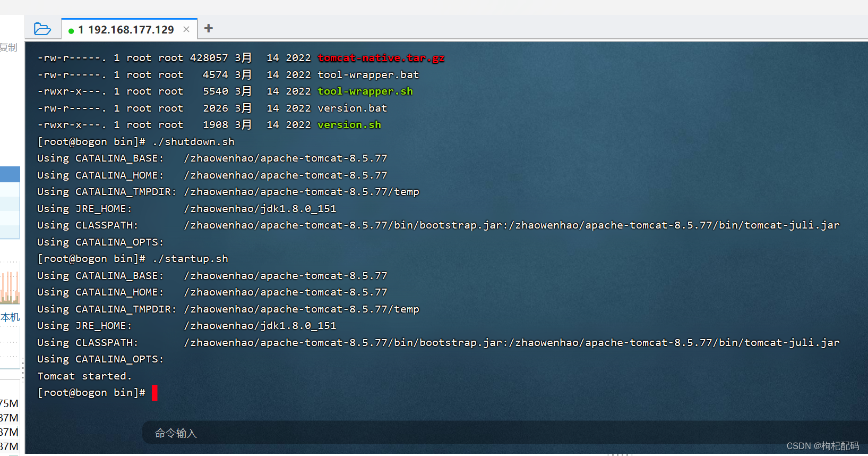868x456 pixels.
Task: Click the first CATALINA_TMPDIR temp path
Action: coord(302,192)
